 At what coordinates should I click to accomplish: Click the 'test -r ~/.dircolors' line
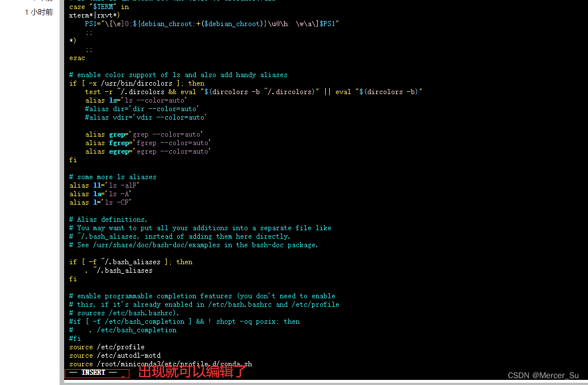coord(254,92)
